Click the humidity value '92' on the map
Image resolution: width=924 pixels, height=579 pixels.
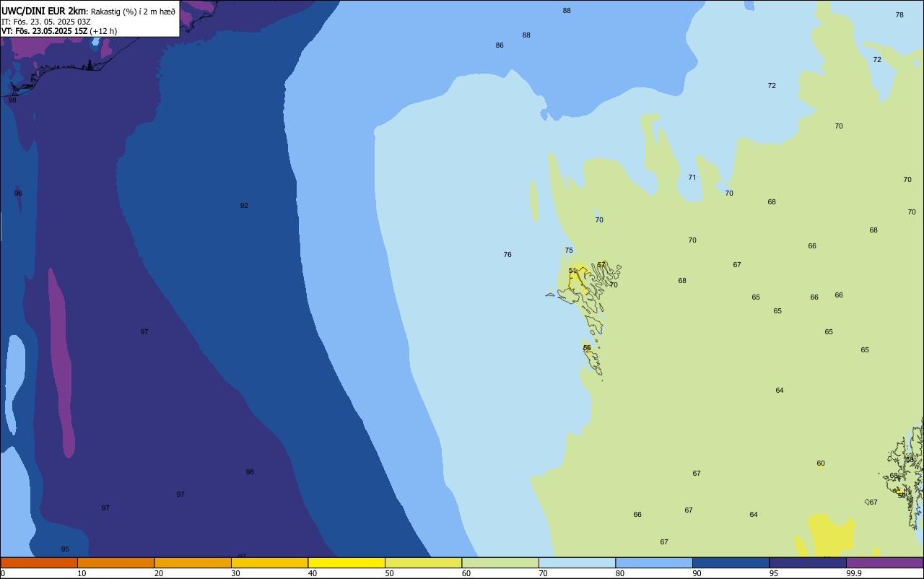(244, 206)
